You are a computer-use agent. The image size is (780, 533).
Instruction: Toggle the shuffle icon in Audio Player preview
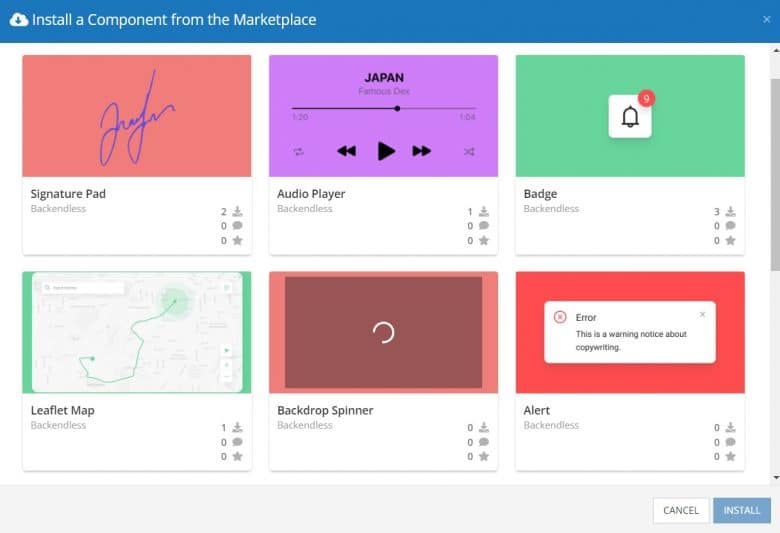(470, 151)
